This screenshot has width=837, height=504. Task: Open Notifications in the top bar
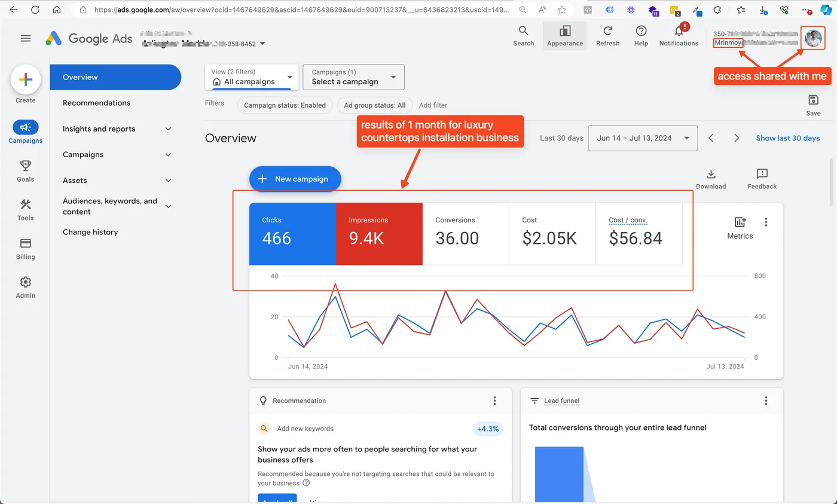pos(679,35)
